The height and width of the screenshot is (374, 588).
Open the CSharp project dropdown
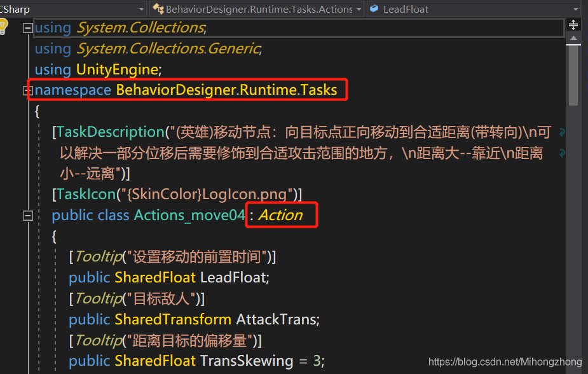(x=141, y=10)
